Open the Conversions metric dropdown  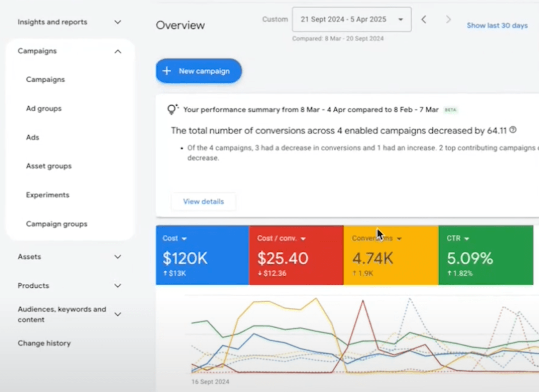(x=399, y=238)
